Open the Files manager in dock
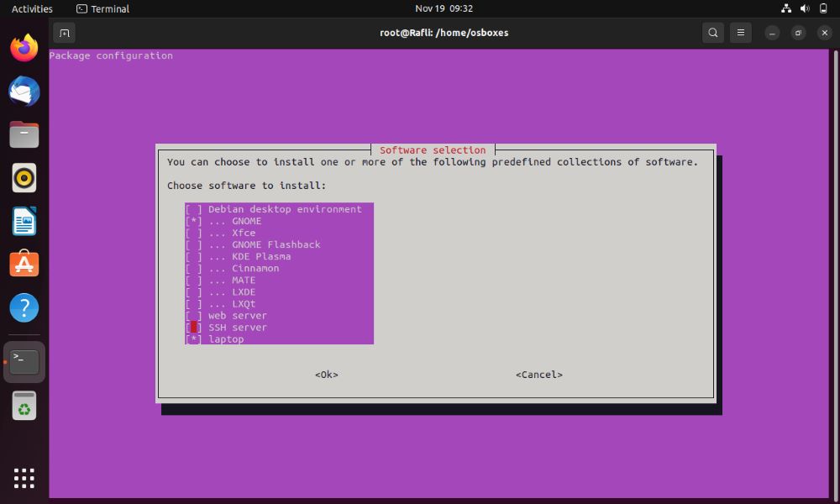 [24, 134]
